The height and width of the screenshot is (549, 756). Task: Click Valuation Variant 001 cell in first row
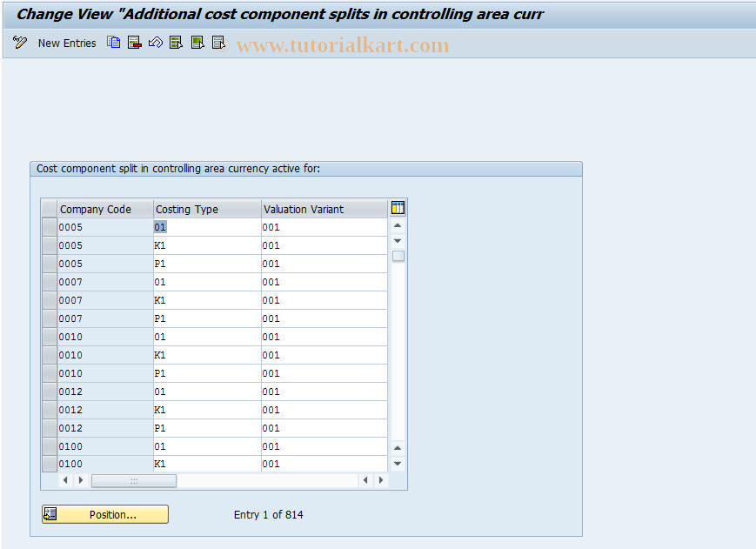pos(324,227)
